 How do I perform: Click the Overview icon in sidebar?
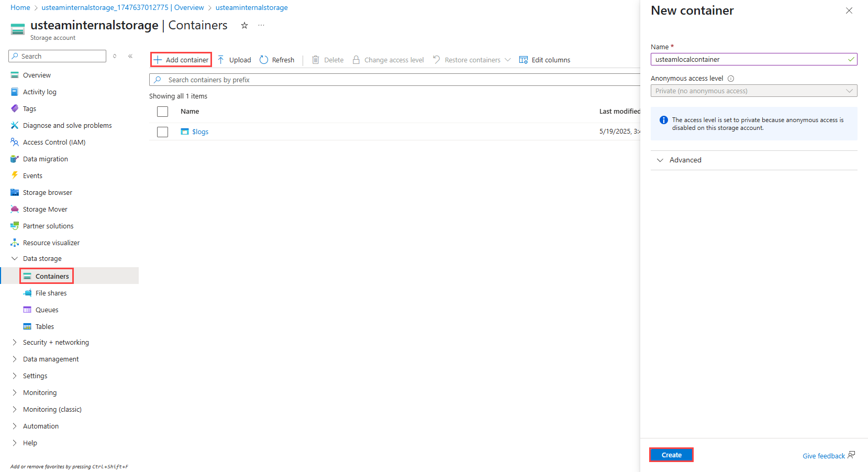(15, 75)
